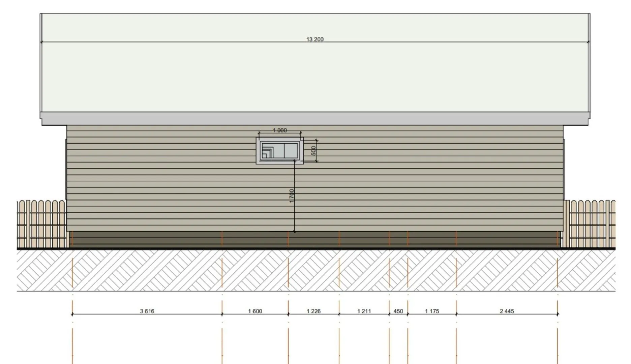631x364 pixels.
Task: Select the 1 600 dimension label
Action: pos(255,311)
